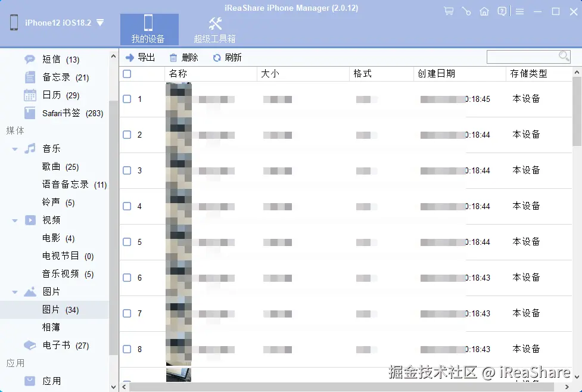Open Safari书签 bookmarks in sidebar
Viewport: 582px width, 392px height.
[x=63, y=113]
